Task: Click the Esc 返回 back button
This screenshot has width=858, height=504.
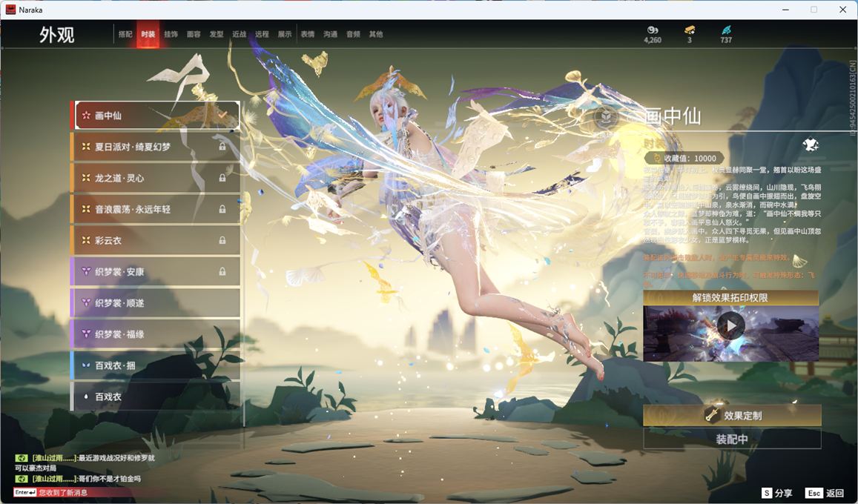Action: point(825,493)
